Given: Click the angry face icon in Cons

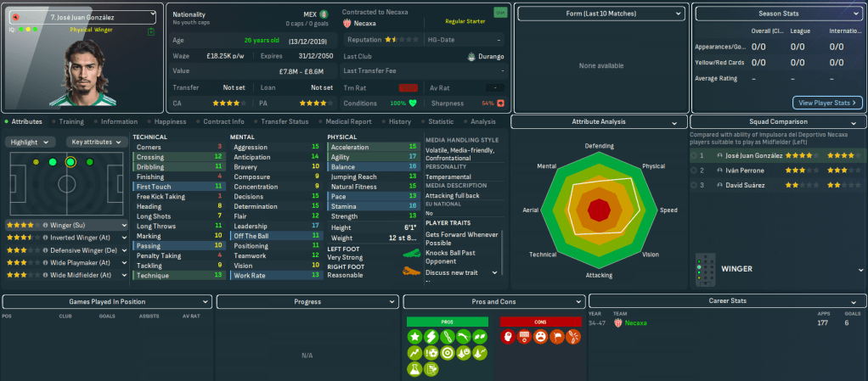Looking at the screenshot, I should [540, 337].
